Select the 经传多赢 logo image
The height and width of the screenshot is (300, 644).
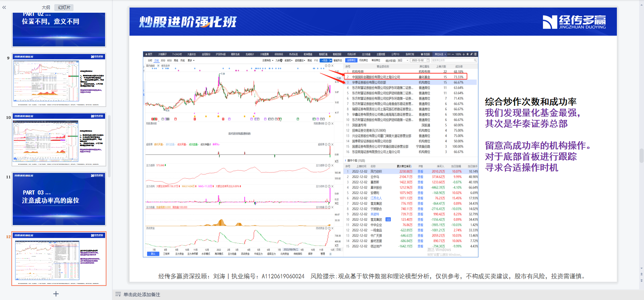click(574, 22)
